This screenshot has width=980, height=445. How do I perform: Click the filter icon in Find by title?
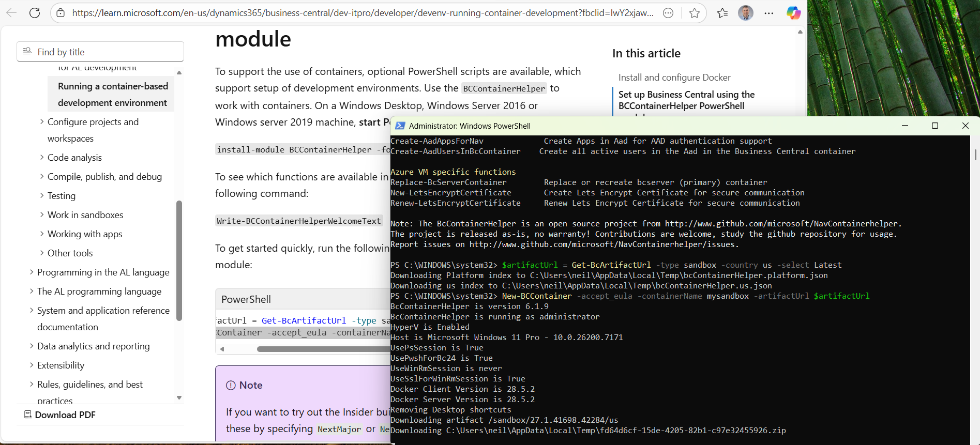(27, 51)
